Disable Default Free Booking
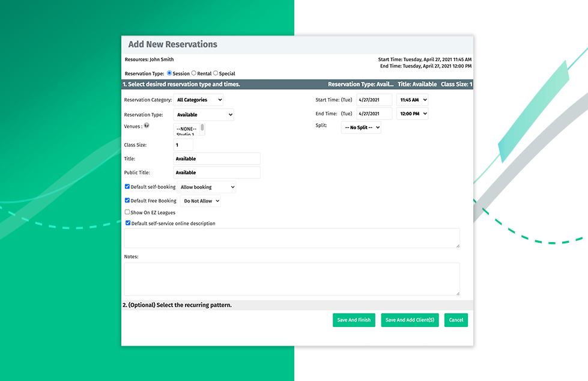588x381 pixels. point(127,200)
